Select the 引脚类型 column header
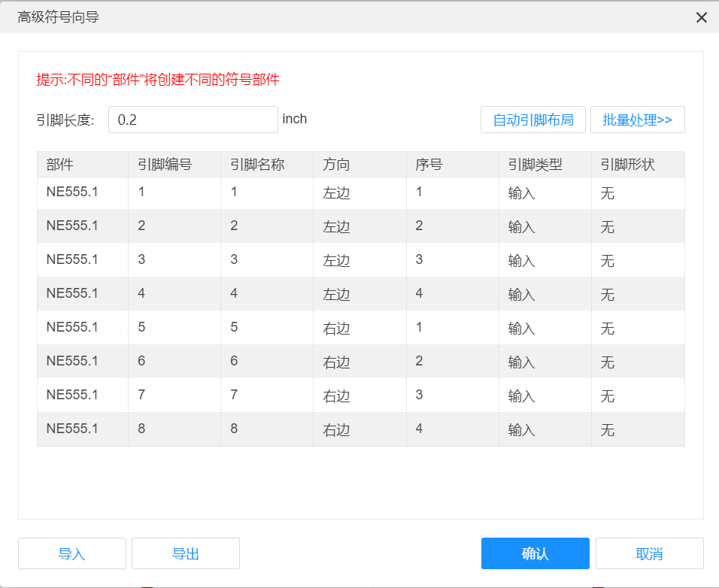 tap(545, 164)
